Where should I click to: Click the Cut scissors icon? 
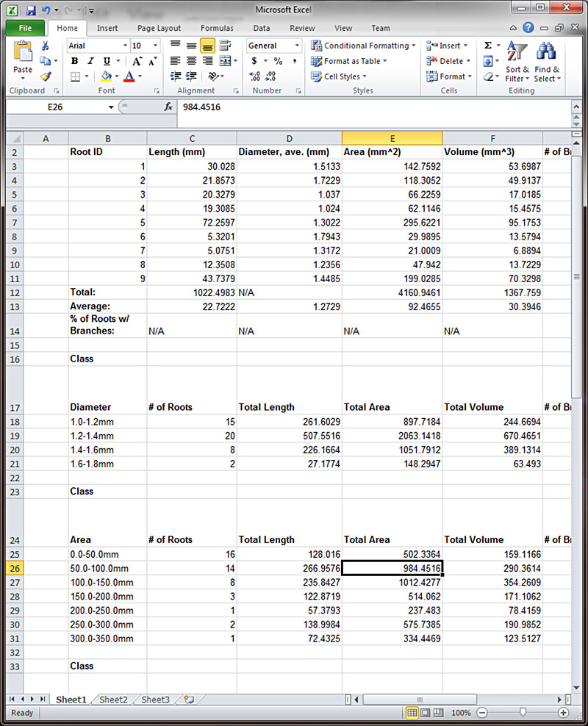tap(45, 46)
